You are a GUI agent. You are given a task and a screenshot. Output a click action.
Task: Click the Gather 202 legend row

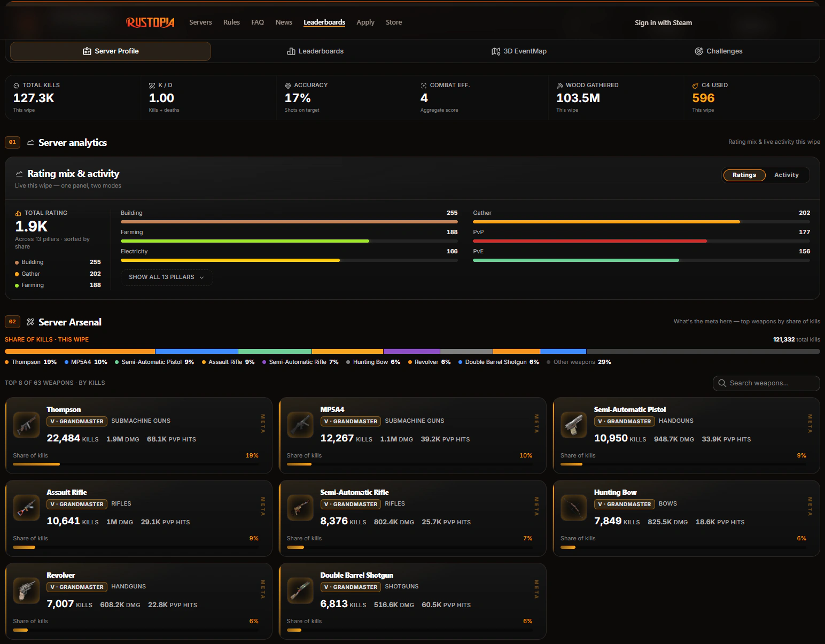click(x=58, y=274)
